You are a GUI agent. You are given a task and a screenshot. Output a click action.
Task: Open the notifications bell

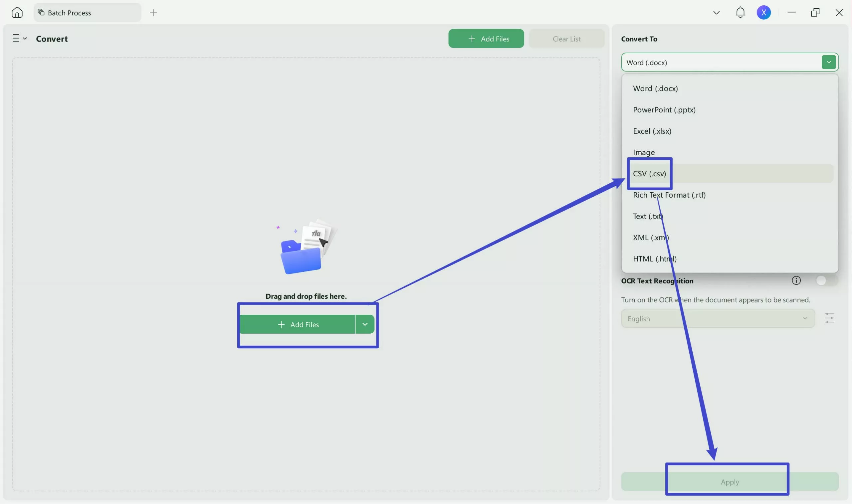[740, 13]
